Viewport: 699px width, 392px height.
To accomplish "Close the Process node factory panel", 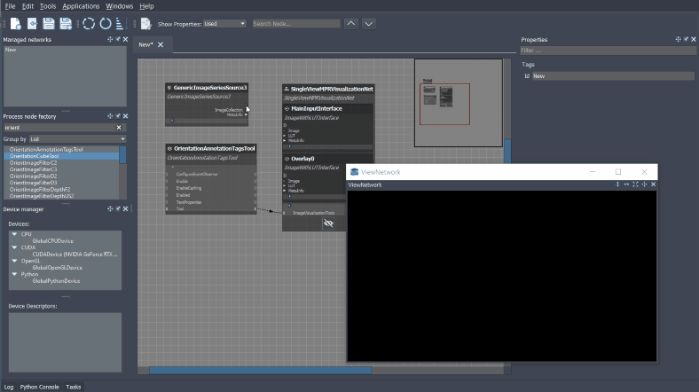I will tap(125, 116).
